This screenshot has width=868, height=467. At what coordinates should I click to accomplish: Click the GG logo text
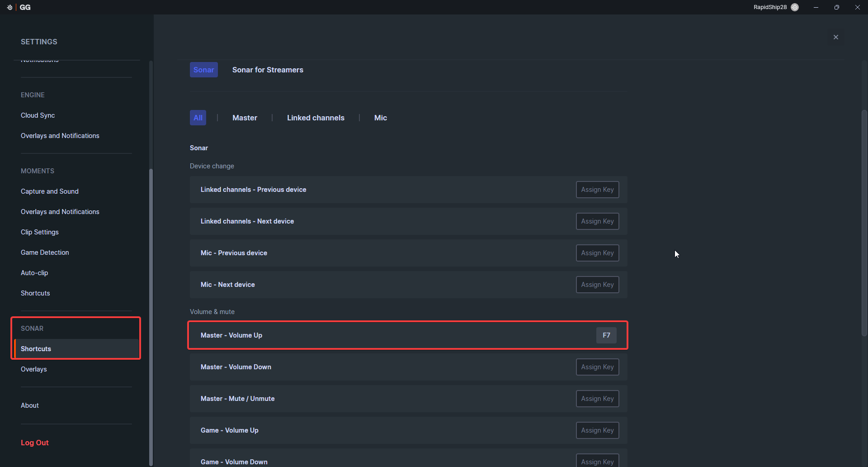25,7
